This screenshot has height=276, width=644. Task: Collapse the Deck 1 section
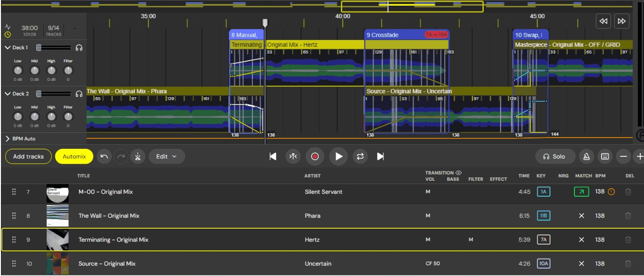7,47
